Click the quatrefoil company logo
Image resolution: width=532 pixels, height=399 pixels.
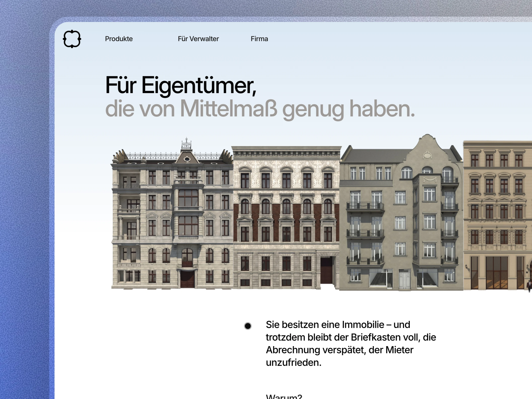click(x=72, y=39)
